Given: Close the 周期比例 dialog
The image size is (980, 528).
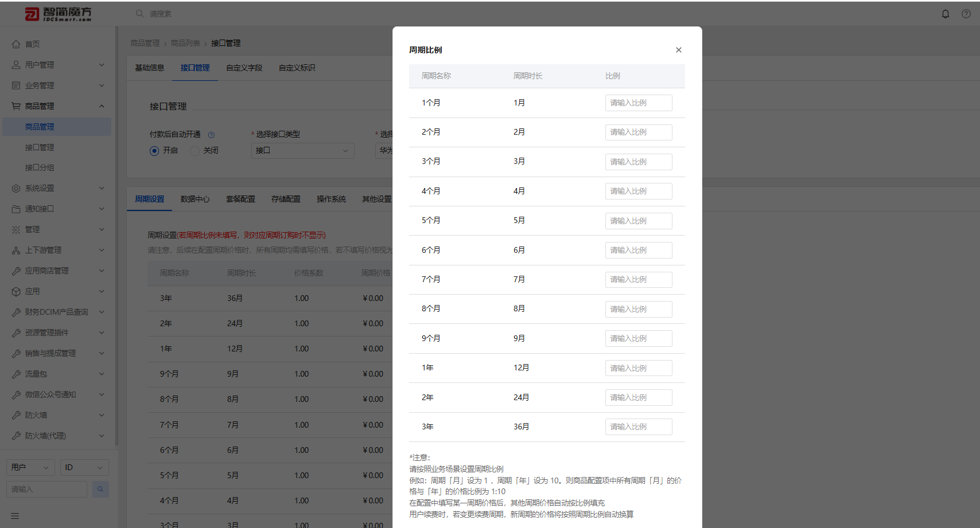Looking at the screenshot, I should pyautogui.click(x=679, y=50).
